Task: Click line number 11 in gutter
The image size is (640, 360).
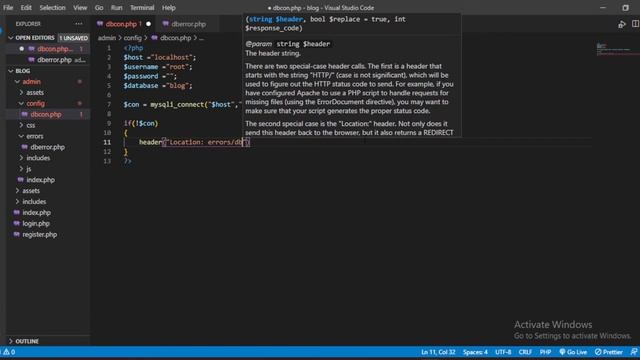Action: (x=107, y=142)
